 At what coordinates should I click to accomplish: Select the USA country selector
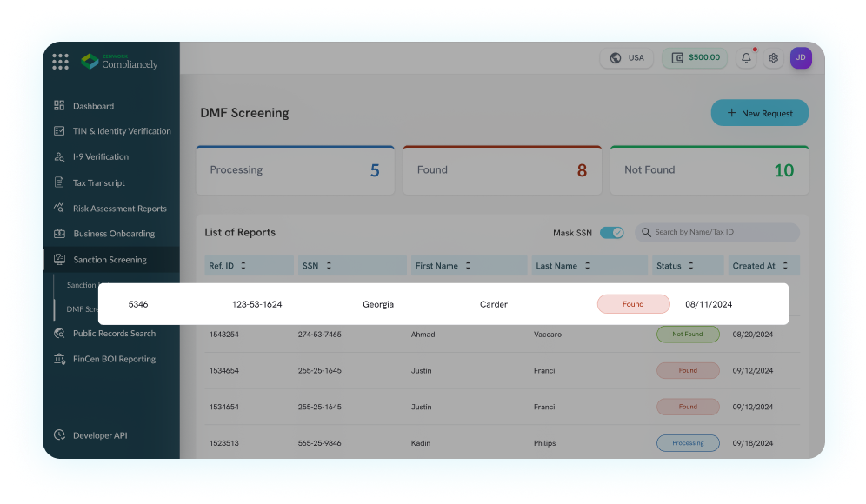(x=627, y=58)
